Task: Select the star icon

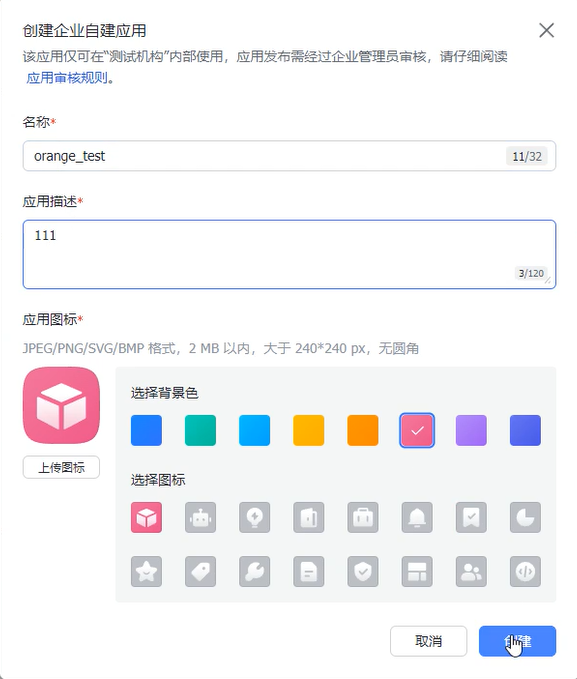Action: coord(146,571)
